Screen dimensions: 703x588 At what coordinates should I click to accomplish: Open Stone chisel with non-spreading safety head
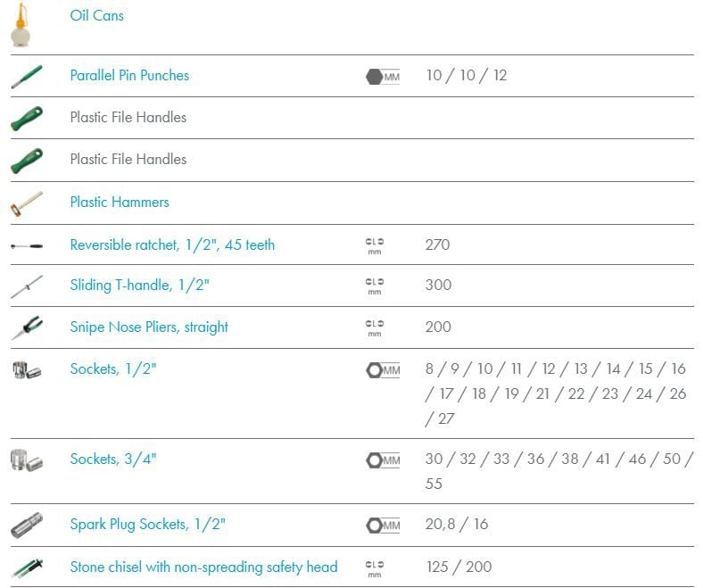(x=203, y=567)
